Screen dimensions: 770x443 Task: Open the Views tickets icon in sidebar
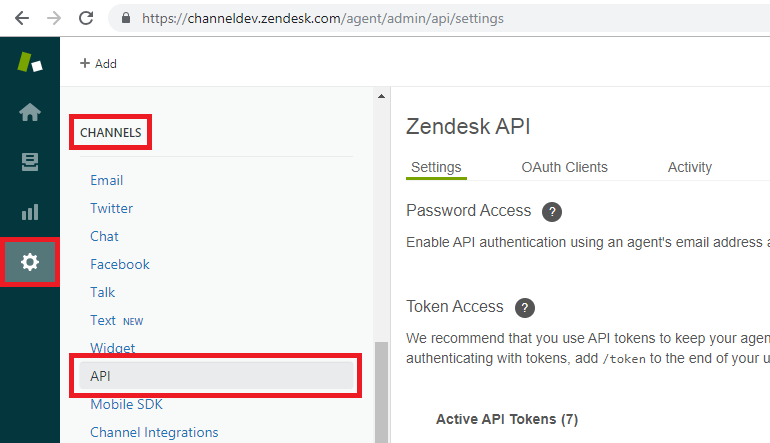tap(30, 162)
